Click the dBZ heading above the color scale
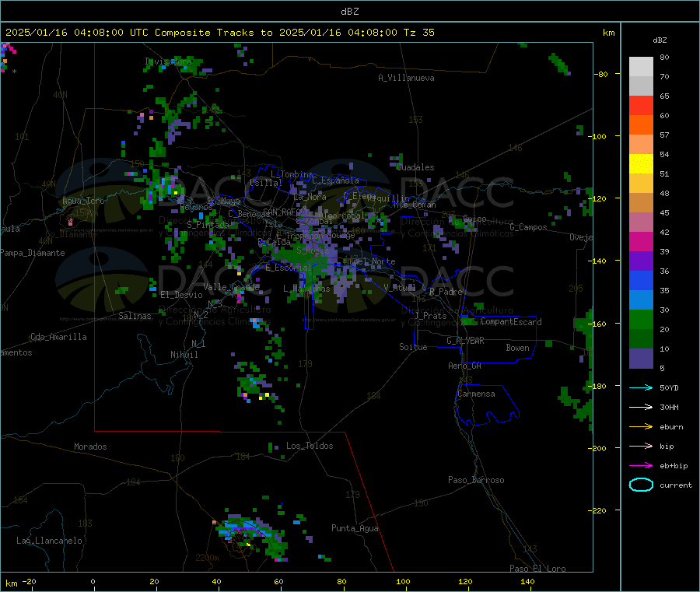This screenshot has width=700, height=592. coord(660,40)
